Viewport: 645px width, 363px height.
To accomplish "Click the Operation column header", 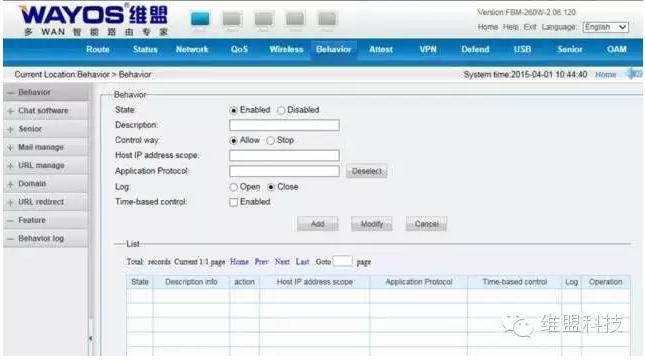I will pyautogui.click(x=606, y=282).
